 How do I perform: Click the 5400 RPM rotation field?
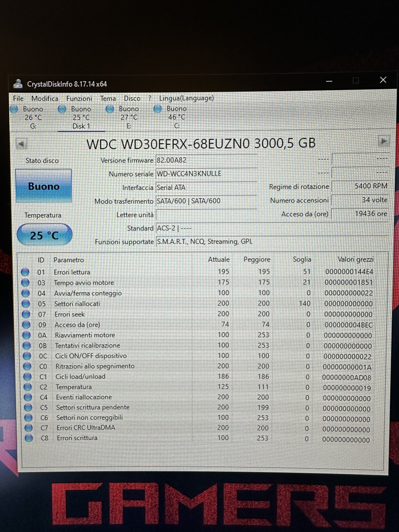pos(360,186)
